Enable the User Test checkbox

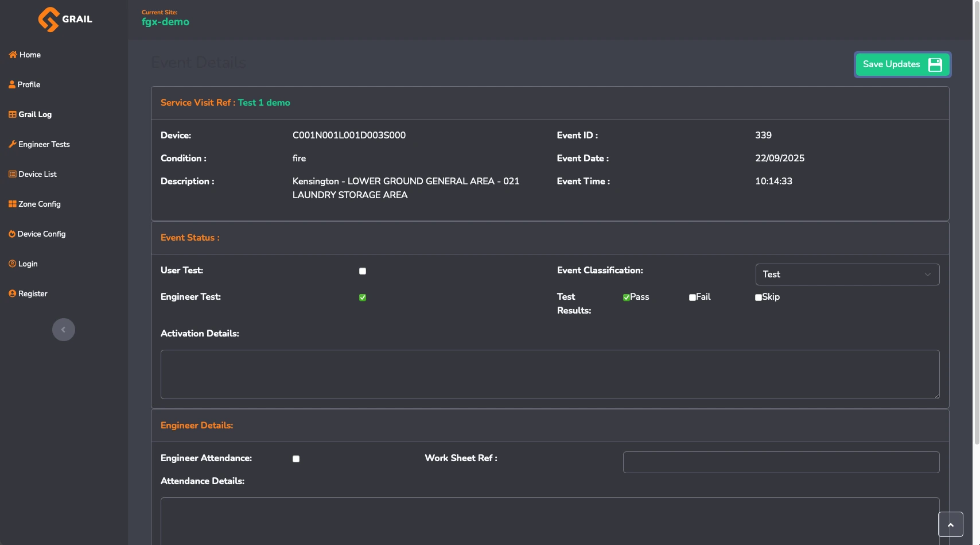click(363, 271)
